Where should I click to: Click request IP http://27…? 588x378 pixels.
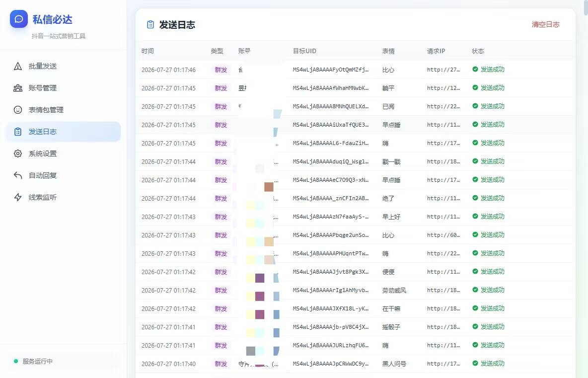[x=443, y=70]
